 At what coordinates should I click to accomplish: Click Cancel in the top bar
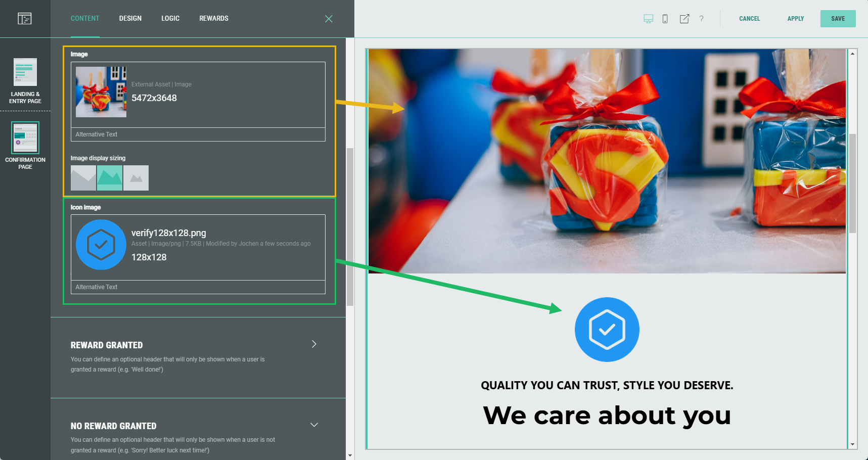pos(749,19)
